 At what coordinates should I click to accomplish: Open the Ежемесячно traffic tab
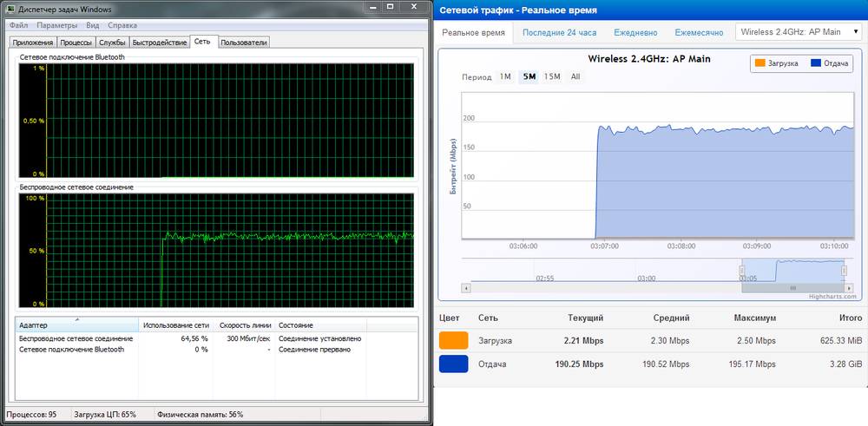(699, 33)
